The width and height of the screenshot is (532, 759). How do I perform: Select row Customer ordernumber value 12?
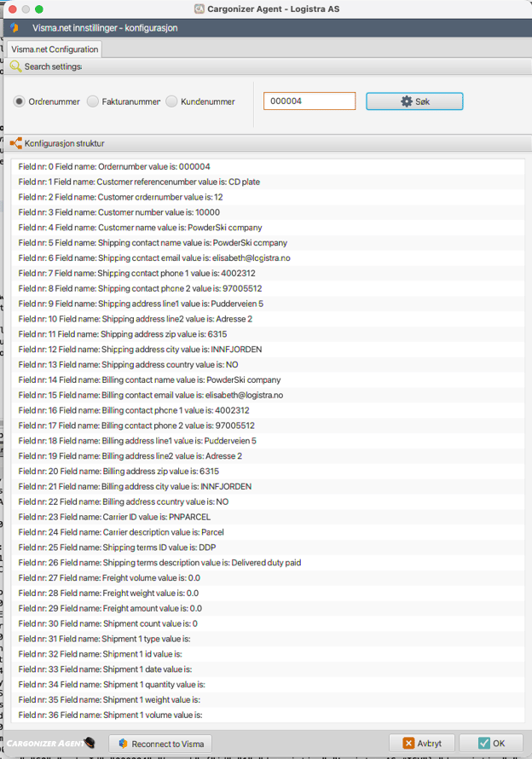point(268,197)
